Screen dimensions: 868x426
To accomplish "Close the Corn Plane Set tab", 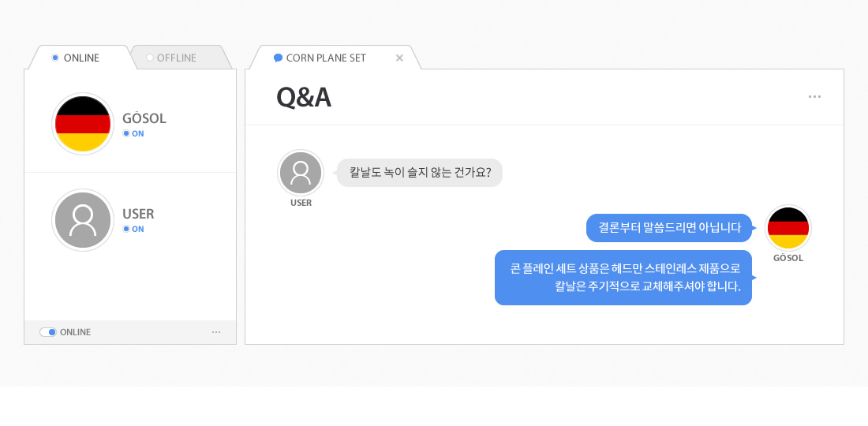I will pos(399,58).
